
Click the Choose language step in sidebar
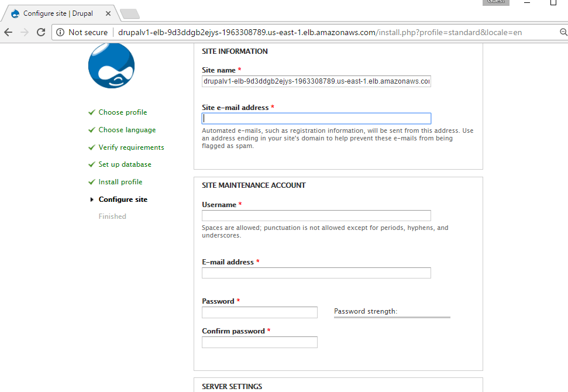click(127, 130)
